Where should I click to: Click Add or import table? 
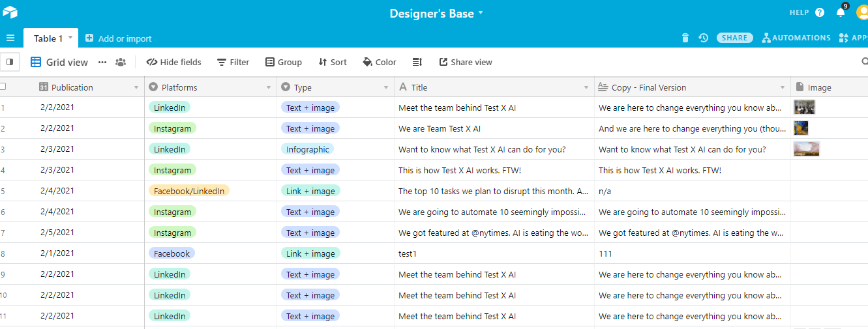[x=119, y=38]
